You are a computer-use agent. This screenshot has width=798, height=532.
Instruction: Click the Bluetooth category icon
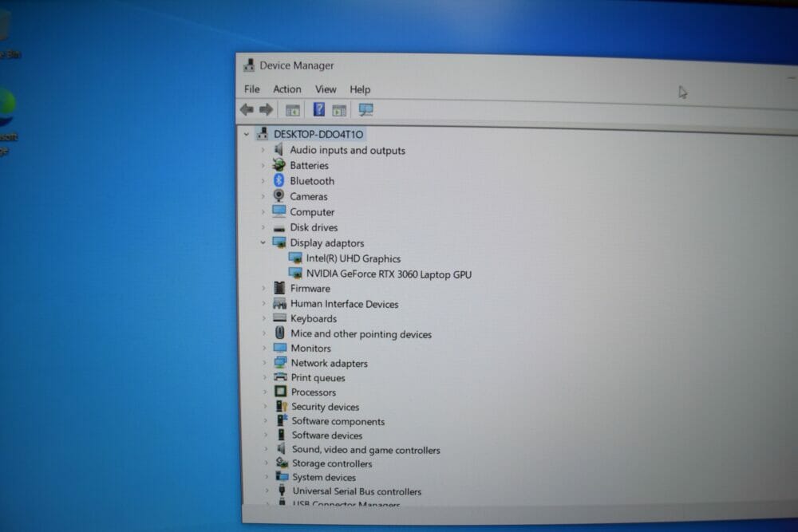coord(279,180)
